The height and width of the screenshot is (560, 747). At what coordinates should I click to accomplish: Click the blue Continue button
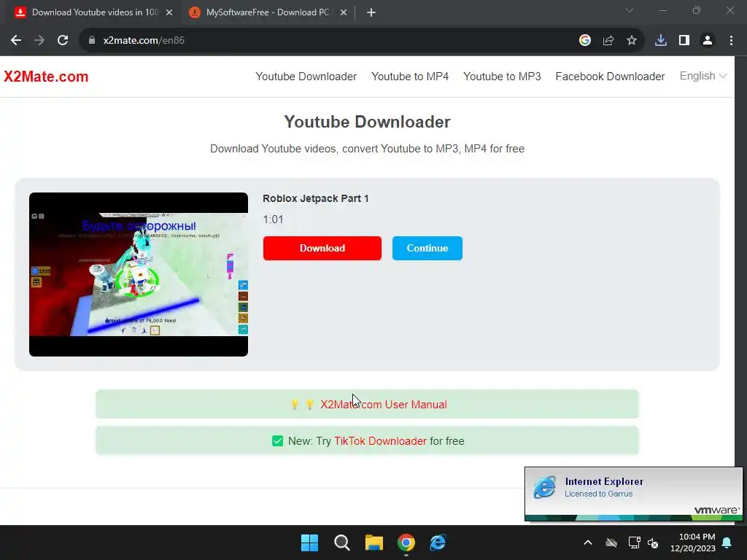pyautogui.click(x=427, y=248)
